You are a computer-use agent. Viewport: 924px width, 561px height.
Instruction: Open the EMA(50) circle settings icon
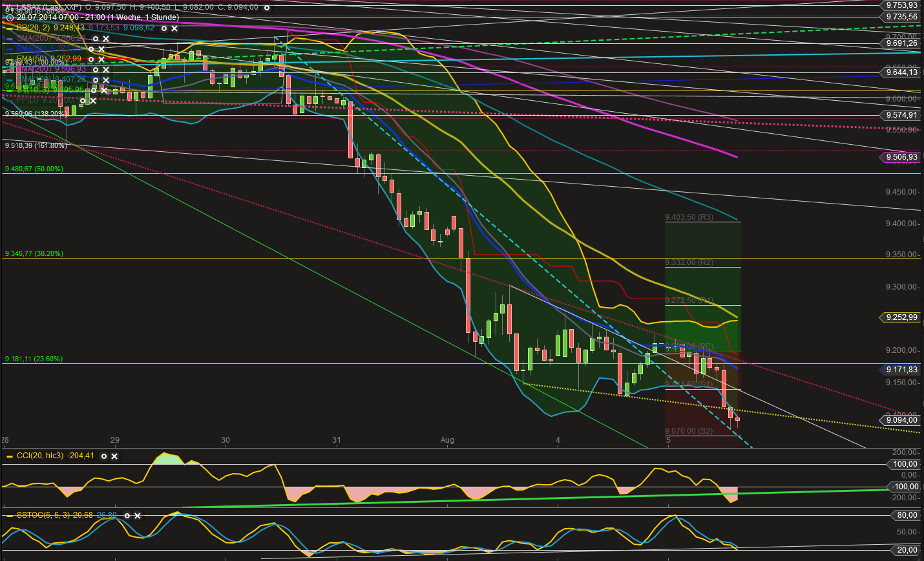point(91,59)
